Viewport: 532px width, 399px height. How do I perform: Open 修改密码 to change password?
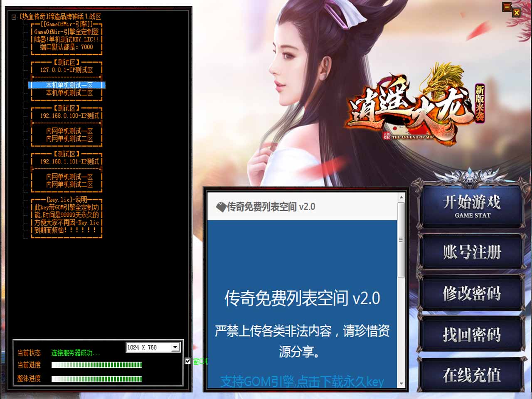[472, 293]
